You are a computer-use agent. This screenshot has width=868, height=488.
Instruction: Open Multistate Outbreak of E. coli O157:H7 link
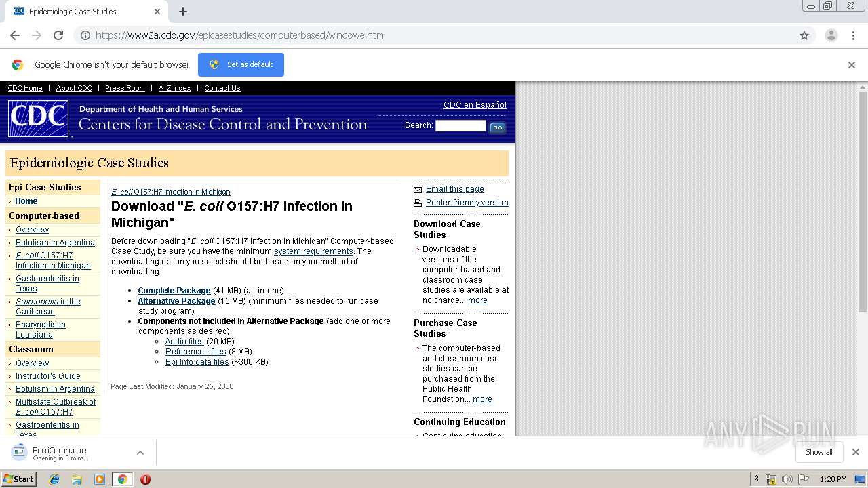coord(56,407)
